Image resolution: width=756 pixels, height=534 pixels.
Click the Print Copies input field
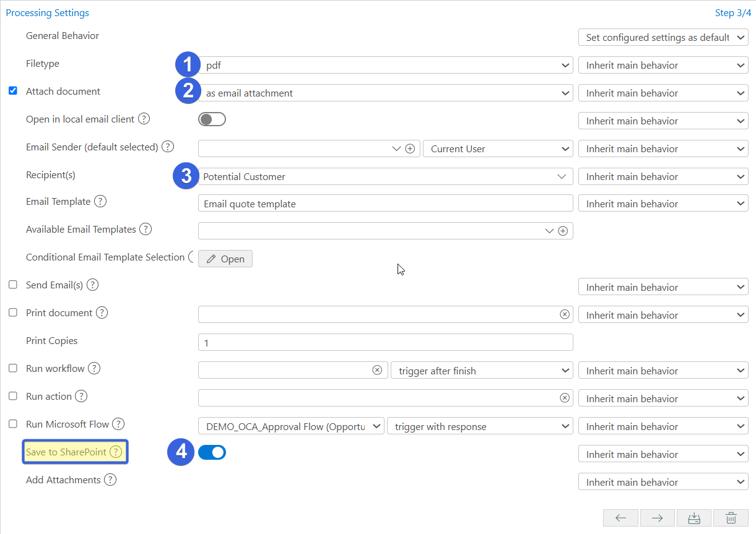(x=385, y=342)
